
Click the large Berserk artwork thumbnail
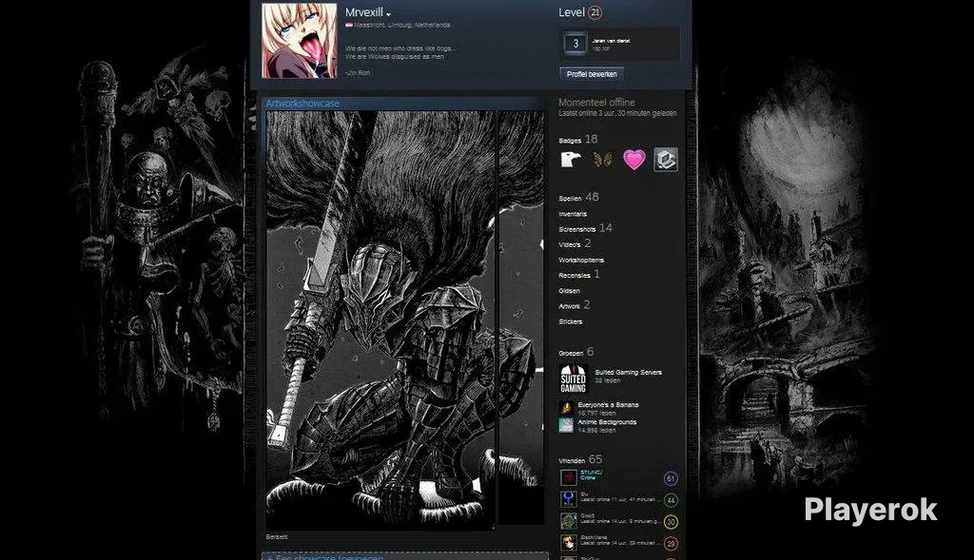click(x=380, y=319)
